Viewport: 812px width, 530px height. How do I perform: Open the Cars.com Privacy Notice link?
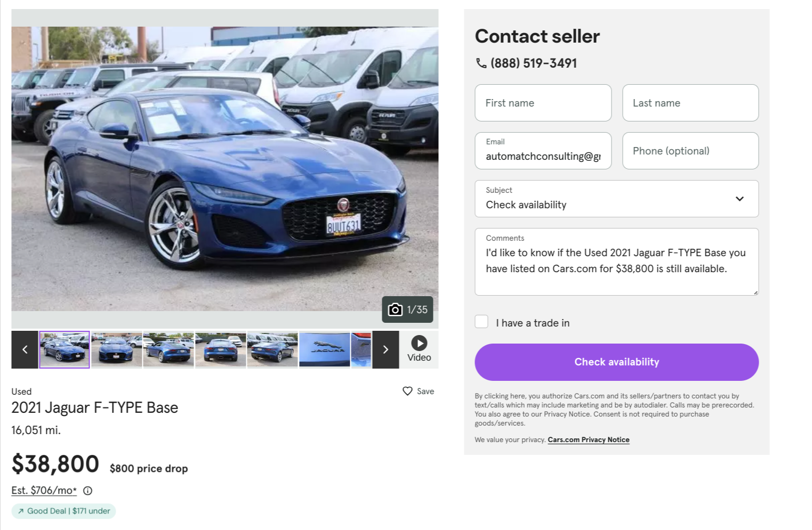pyautogui.click(x=588, y=440)
